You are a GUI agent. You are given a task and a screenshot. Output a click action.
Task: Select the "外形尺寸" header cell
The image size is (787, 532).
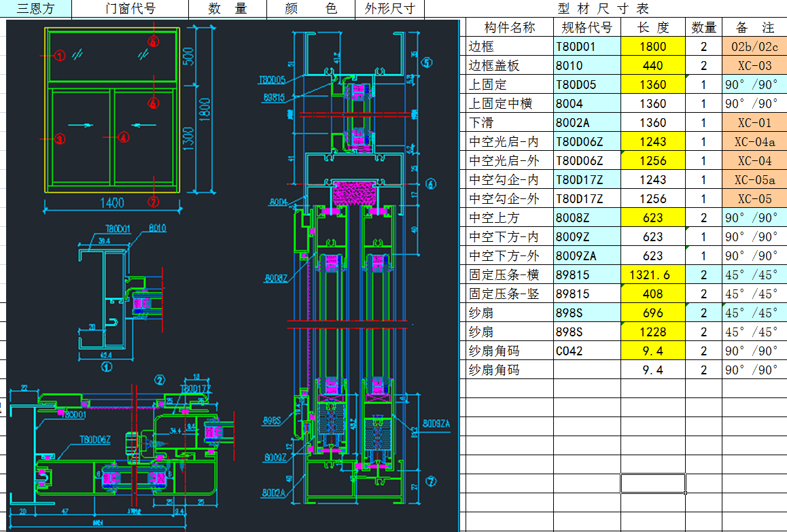point(389,9)
